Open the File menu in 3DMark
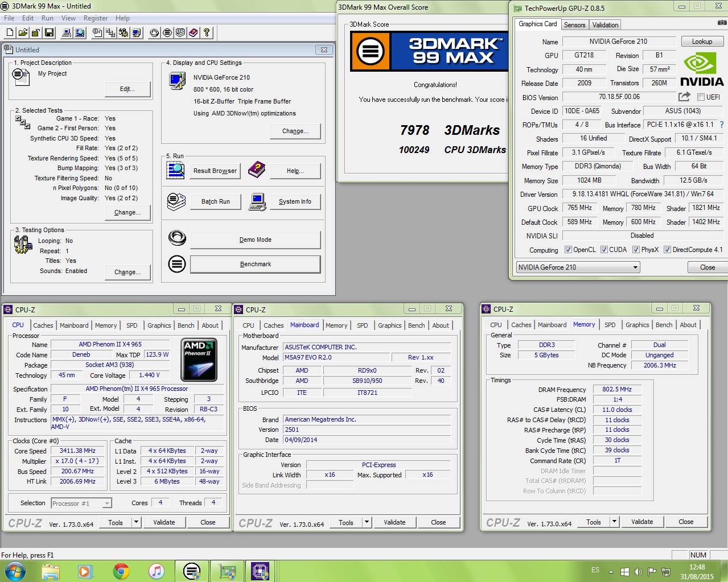The width and height of the screenshot is (728, 582). tap(9, 18)
